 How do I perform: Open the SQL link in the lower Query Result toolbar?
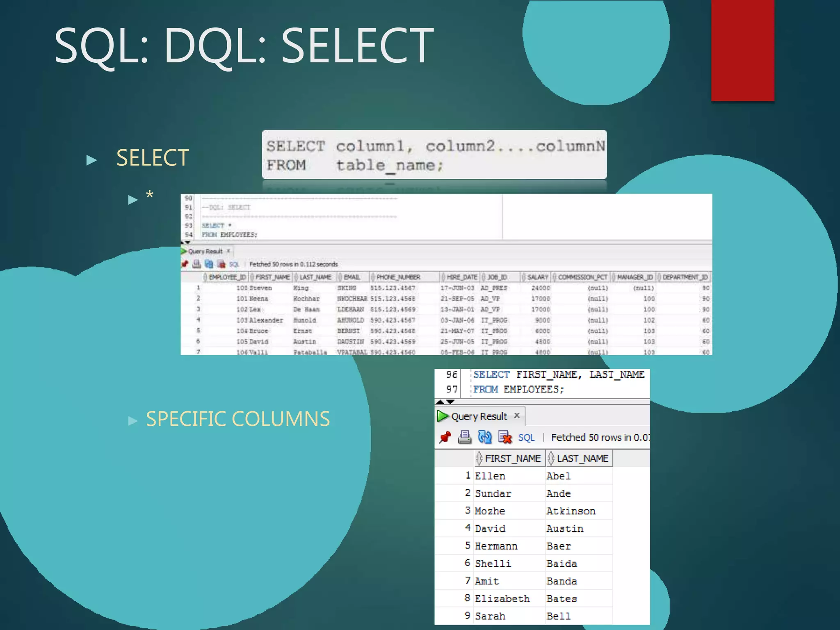(x=526, y=438)
